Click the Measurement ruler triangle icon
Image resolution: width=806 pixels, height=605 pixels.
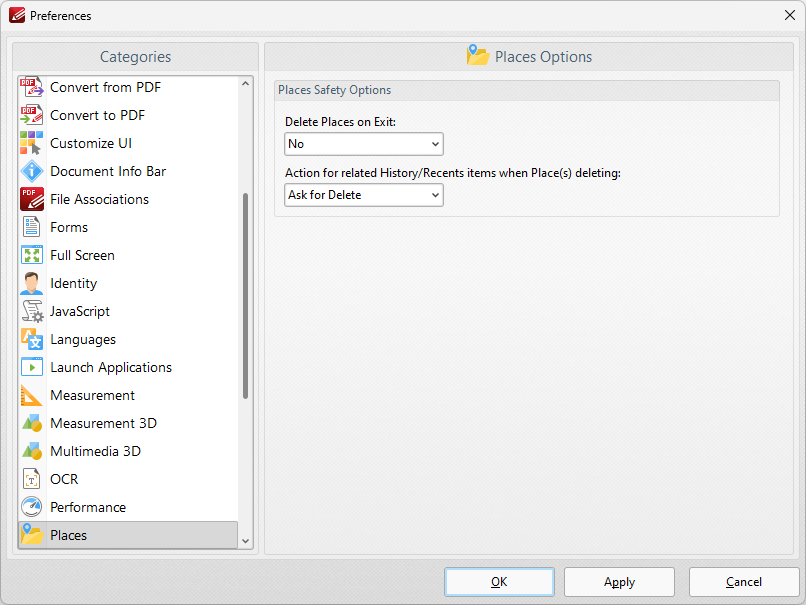[x=32, y=395]
